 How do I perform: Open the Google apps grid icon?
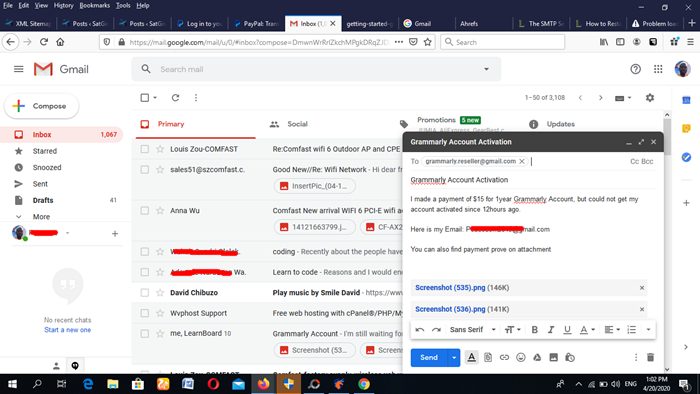pos(658,69)
